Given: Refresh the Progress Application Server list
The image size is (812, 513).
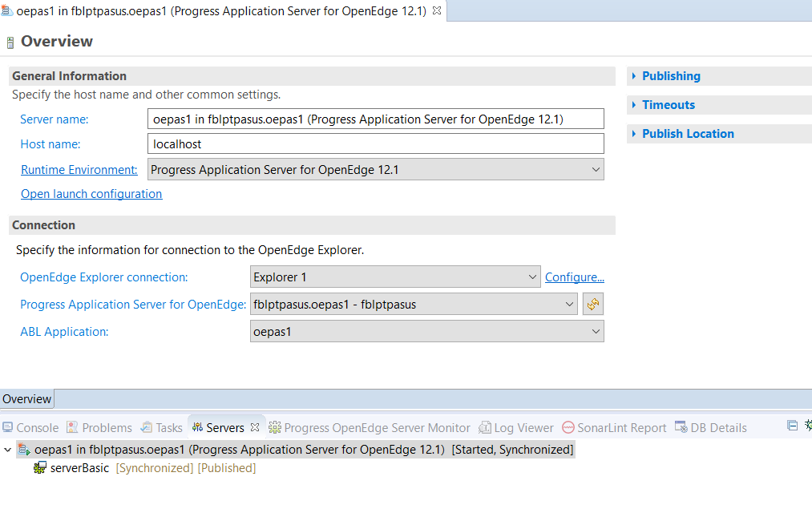Looking at the screenshot, I should click(x=593, y=304).
